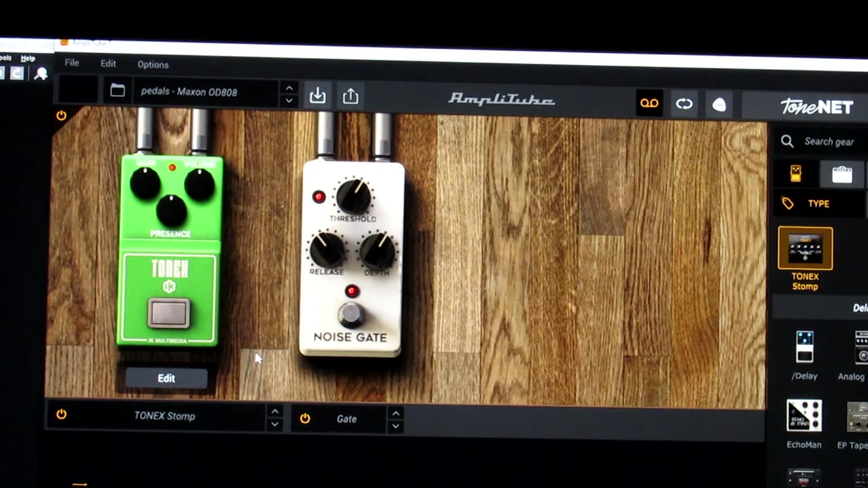Open the Edit menu
Image resolution: width=868 pixels, height=488 pixels.
point(108,63)
